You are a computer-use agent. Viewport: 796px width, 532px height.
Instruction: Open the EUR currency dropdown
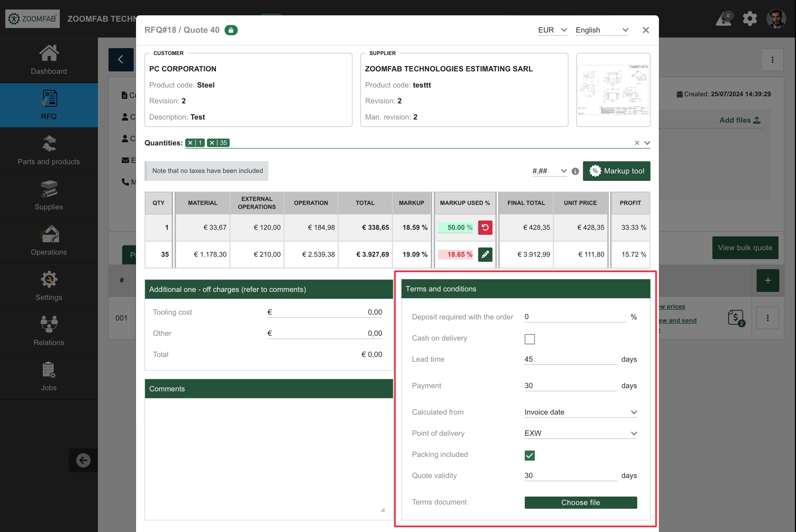(552, 30)
